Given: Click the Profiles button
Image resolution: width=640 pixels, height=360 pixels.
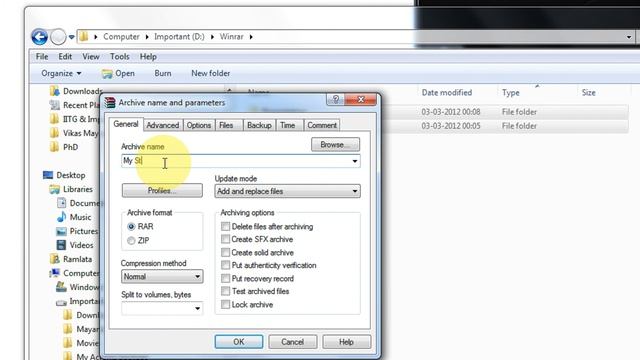Looking at the screenshot, I should [162, 191].
